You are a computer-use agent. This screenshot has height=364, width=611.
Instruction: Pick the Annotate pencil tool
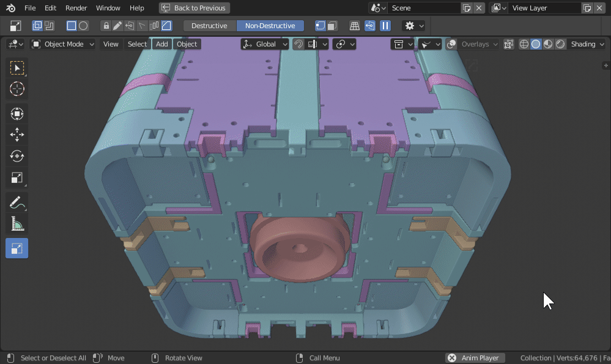(17, 202)
